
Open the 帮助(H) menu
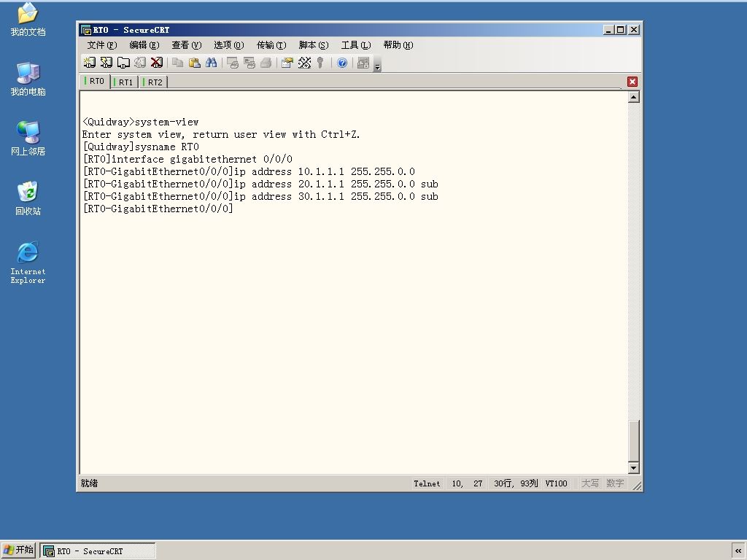tap(398, 44)
